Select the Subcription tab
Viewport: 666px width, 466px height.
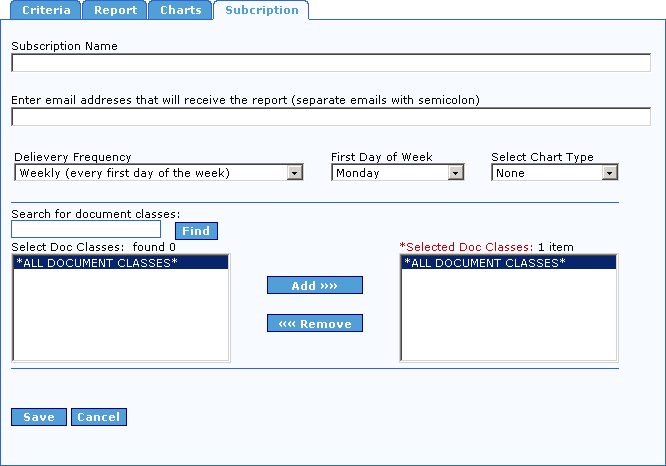tap(261, 11)
